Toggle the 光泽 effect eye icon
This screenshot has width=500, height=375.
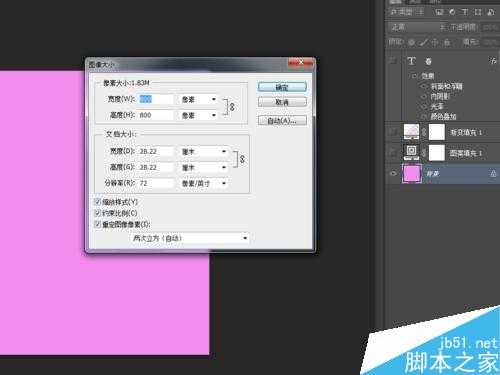coord(424,106)
